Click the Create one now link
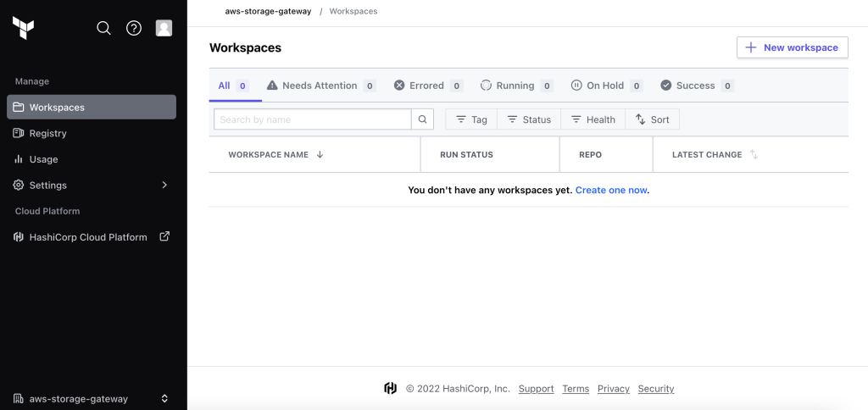 [x=611, y=190]
